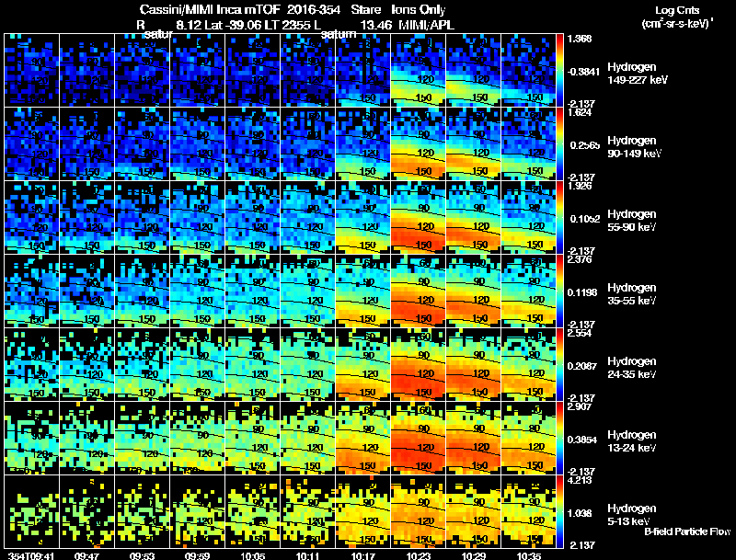The width and height of the screenshot is (736, 560).
Task: Click the color bar beside Hydrogen 13-24 keV
Action: tap(559, 438)
